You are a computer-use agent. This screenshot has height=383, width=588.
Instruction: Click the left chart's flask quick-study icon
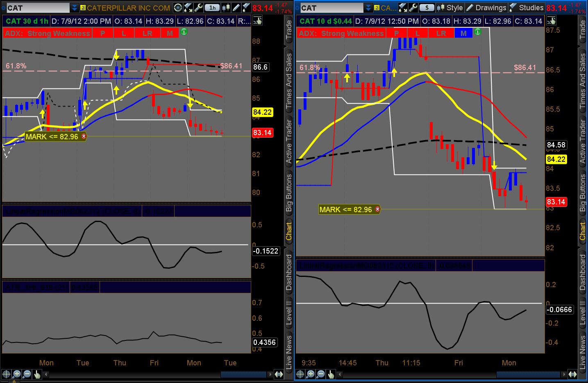pos(188,7)
